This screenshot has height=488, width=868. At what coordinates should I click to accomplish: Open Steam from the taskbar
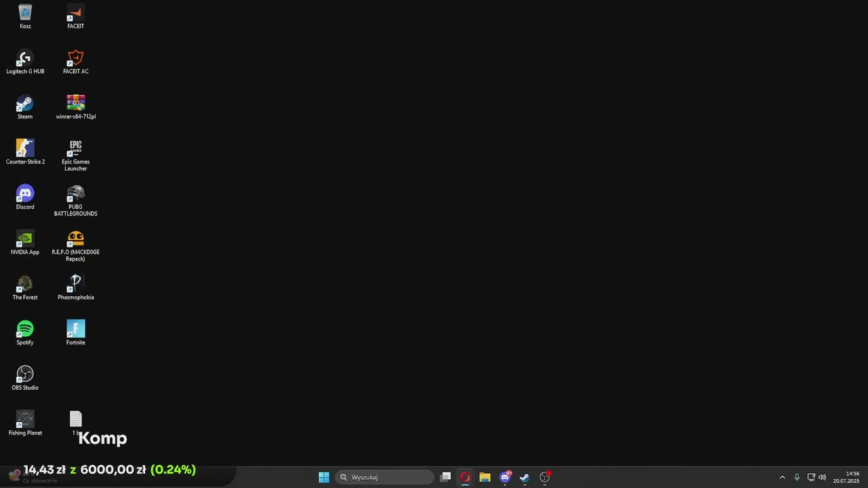tap(524, 477)
